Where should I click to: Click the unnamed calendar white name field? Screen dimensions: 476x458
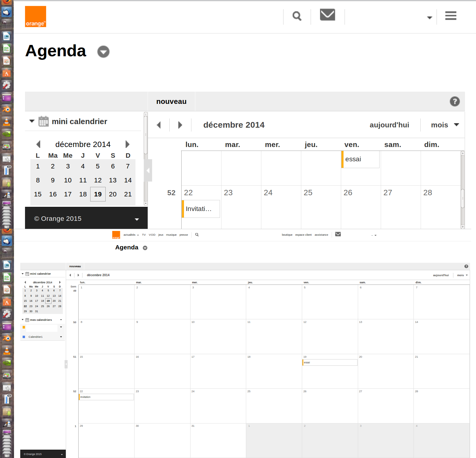42,328
